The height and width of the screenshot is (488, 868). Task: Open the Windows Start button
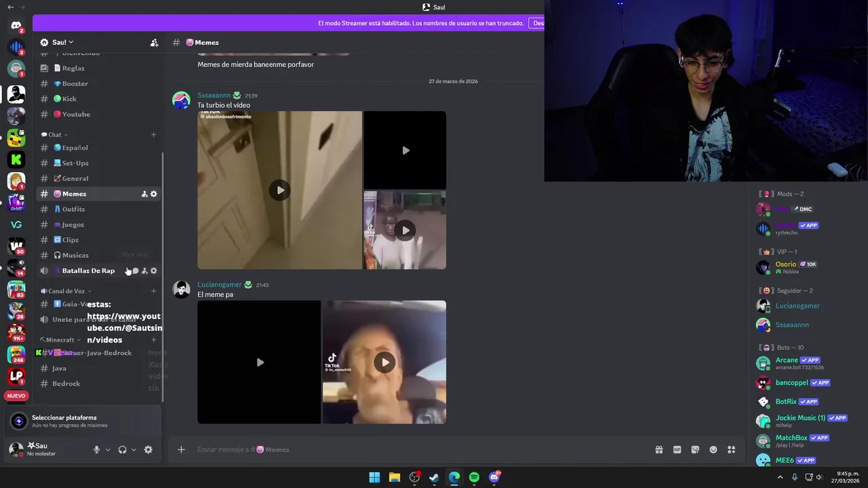374,477
